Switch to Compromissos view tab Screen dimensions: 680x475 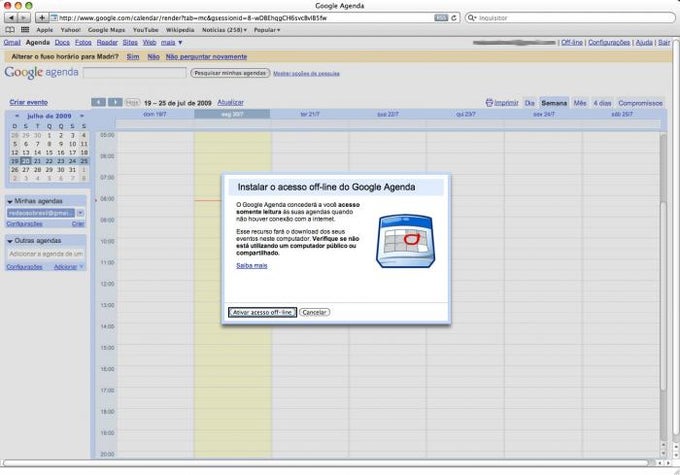640,103
